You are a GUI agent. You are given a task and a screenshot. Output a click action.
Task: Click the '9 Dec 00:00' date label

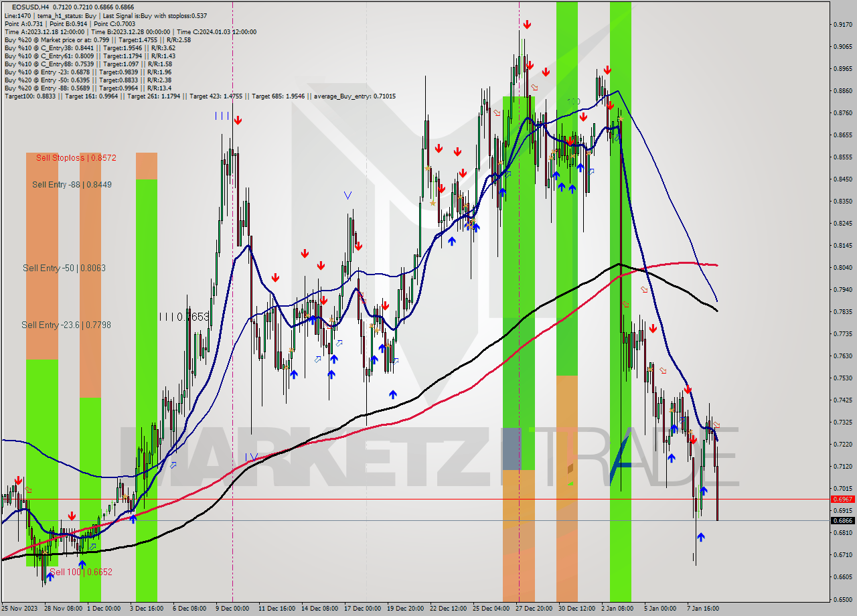232,609
